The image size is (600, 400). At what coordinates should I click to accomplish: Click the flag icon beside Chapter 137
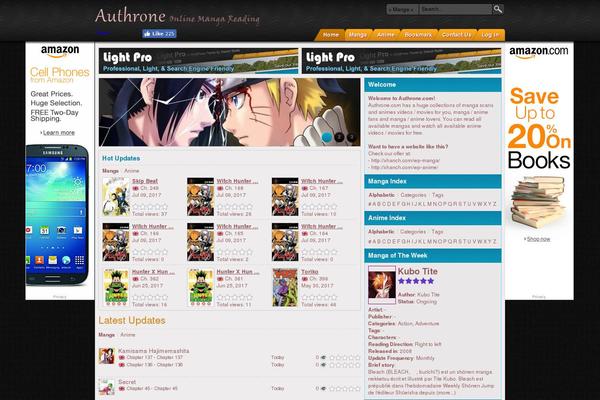[x=122, y=358]
